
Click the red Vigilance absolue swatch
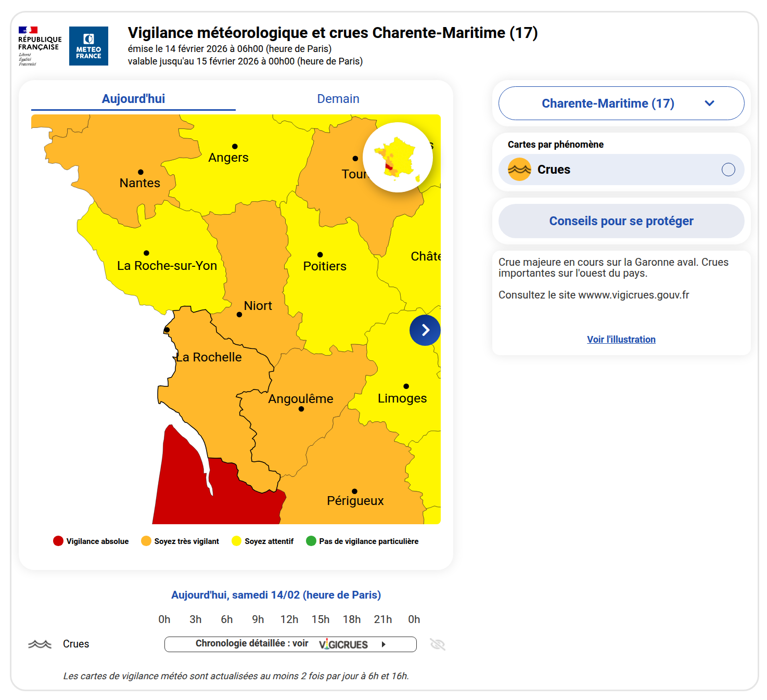(57, 541)
